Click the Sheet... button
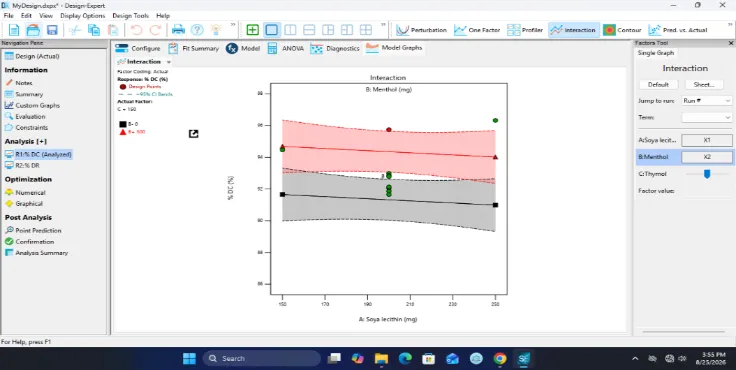The height and width of the screenshot is (370, 736). tap(704, 85)
